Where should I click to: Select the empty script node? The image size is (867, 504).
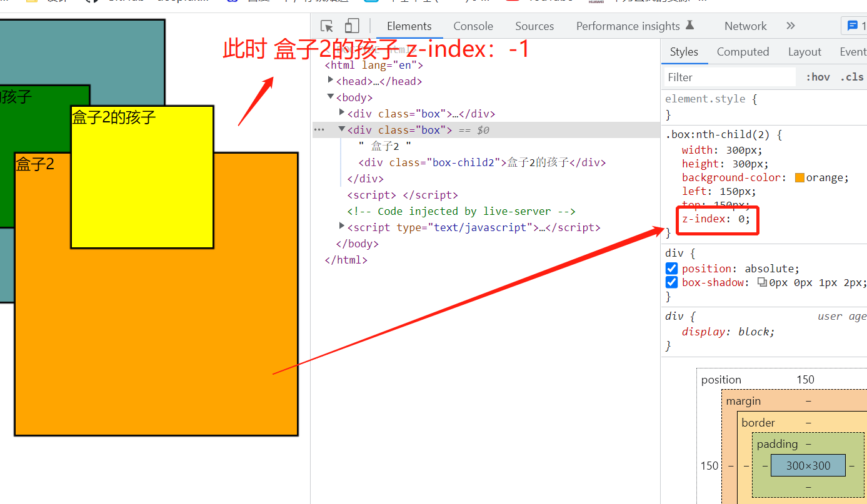pos(403,195)
